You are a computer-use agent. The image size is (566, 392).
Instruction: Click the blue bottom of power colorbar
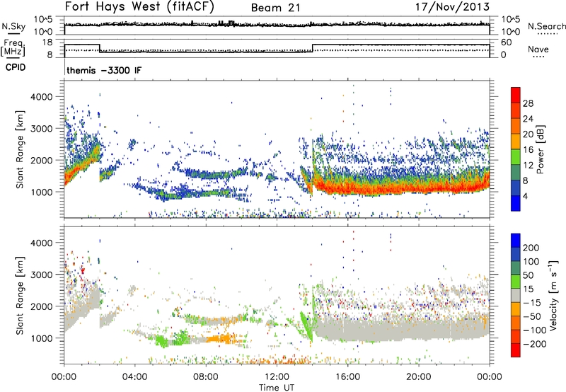(x=516, y=203)
